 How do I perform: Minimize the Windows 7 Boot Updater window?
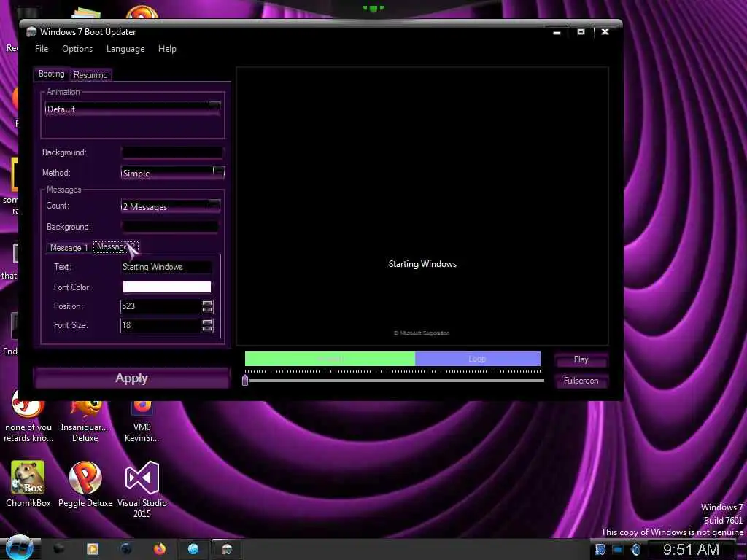click(x=557, y=32)
